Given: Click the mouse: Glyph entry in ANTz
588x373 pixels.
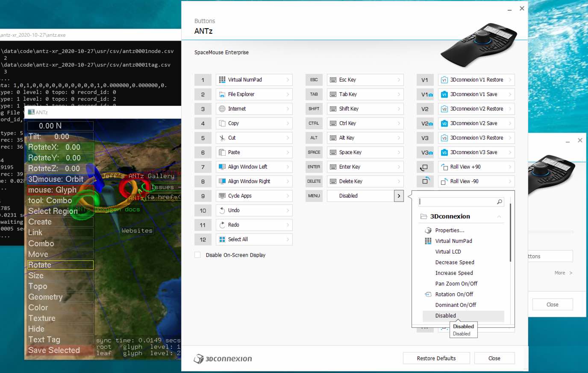Looking at the screenshot, I should click(x=60, y=190).
